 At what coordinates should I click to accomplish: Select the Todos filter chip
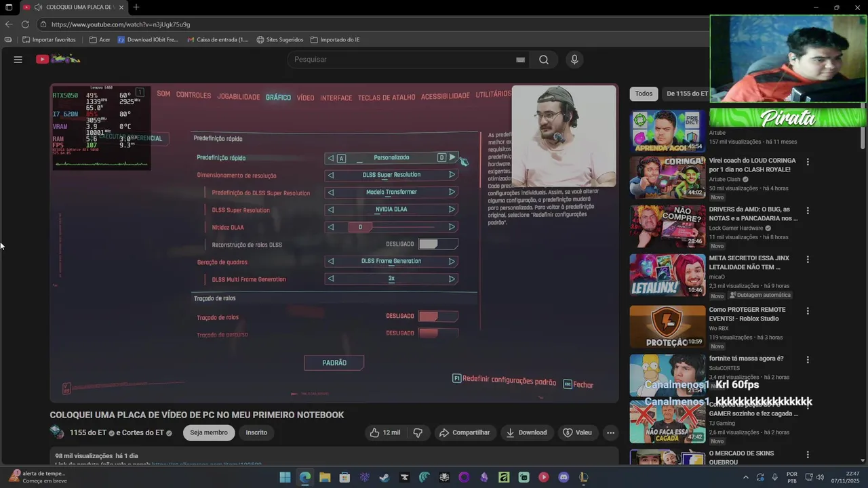(x=644, y=94)
